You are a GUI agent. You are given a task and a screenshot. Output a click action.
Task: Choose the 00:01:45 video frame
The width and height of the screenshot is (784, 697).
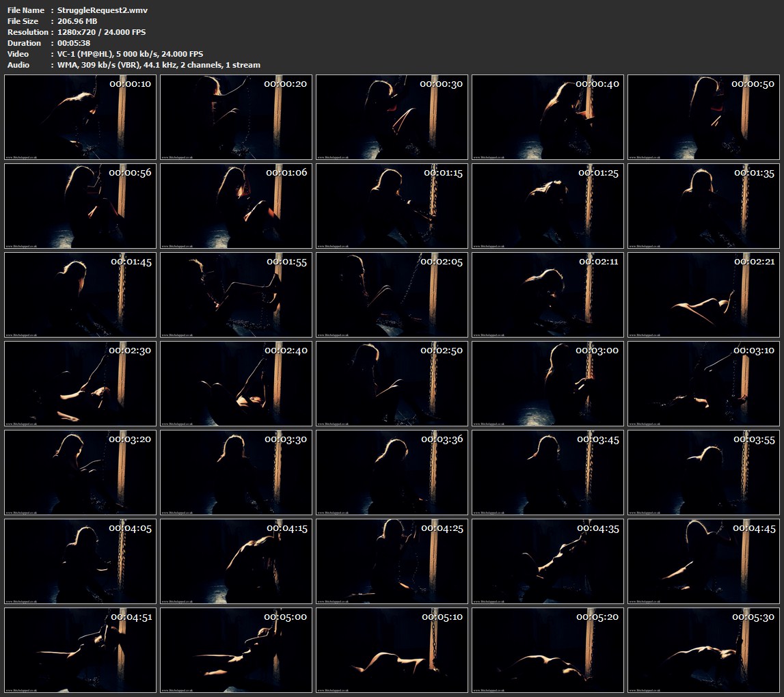pos(80,295)
